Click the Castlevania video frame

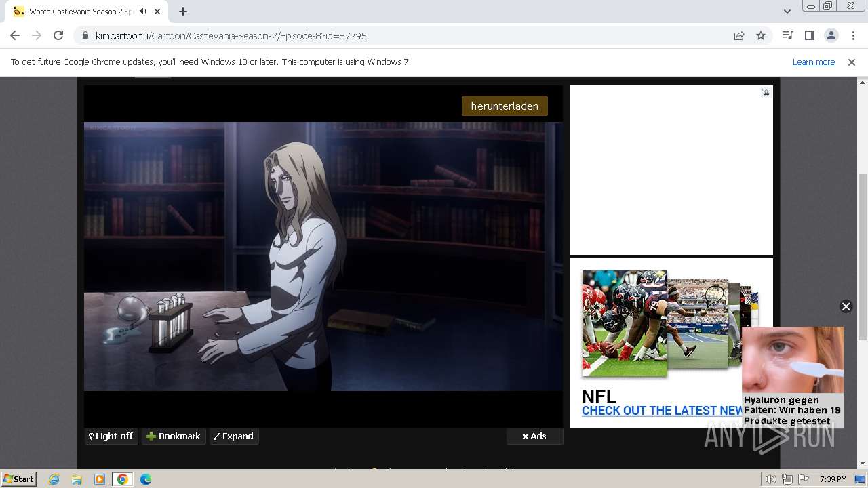pos(323,256)
